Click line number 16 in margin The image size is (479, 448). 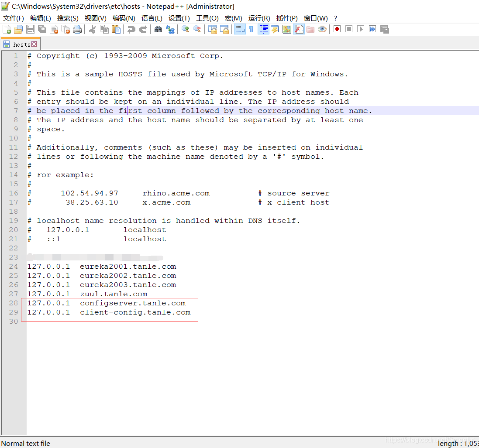14,193
